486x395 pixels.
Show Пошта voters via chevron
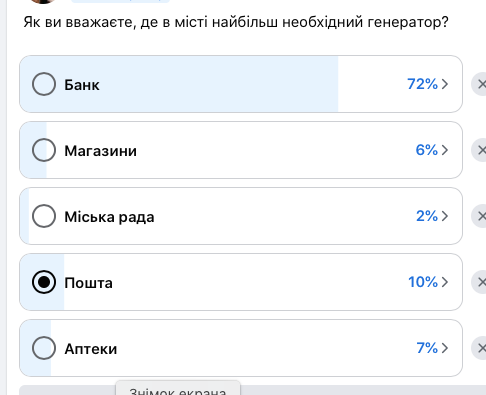(x=445, y=282)
